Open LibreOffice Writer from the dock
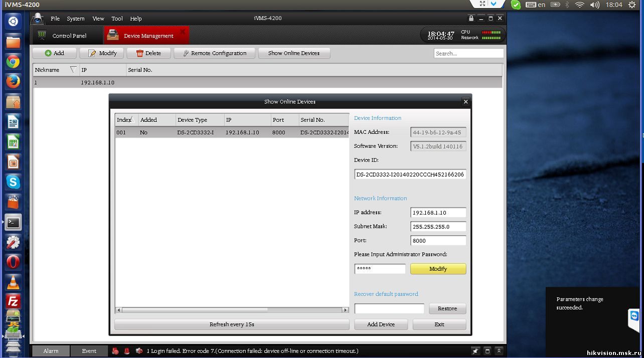The image size is (644, 358). 13,122
